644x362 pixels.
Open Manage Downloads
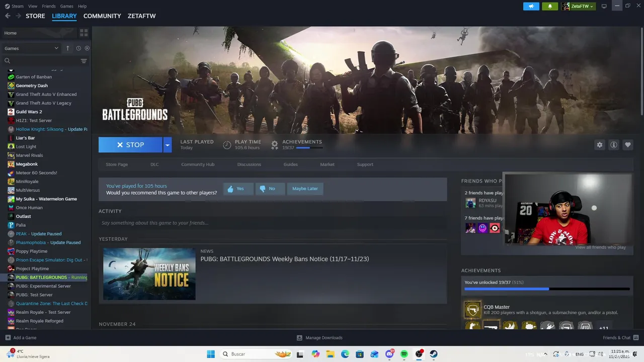coord(319,338)
